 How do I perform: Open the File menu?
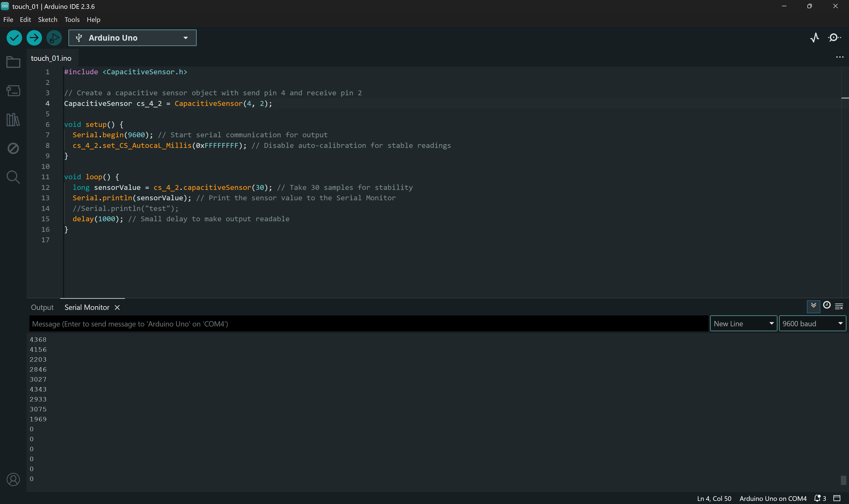point(8,20)
